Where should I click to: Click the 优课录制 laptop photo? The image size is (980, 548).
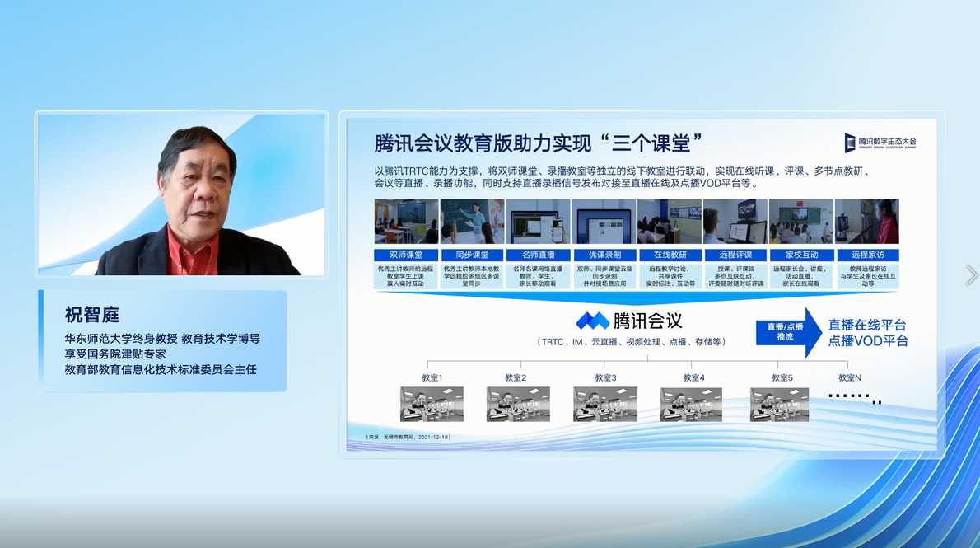(604, 221)
